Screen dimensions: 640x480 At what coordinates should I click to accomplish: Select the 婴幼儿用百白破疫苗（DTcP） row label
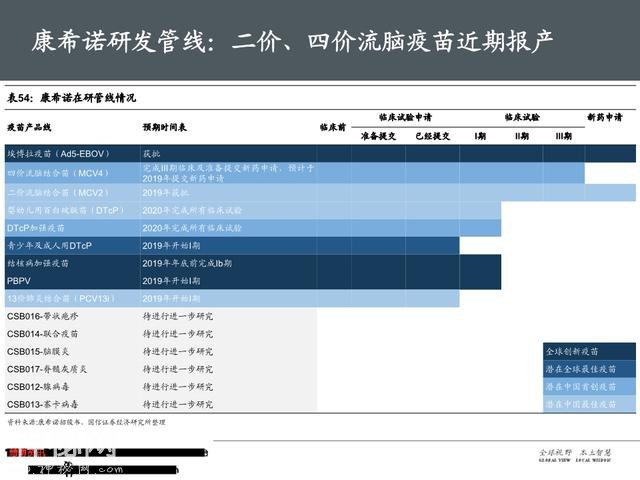coord(66,211)
